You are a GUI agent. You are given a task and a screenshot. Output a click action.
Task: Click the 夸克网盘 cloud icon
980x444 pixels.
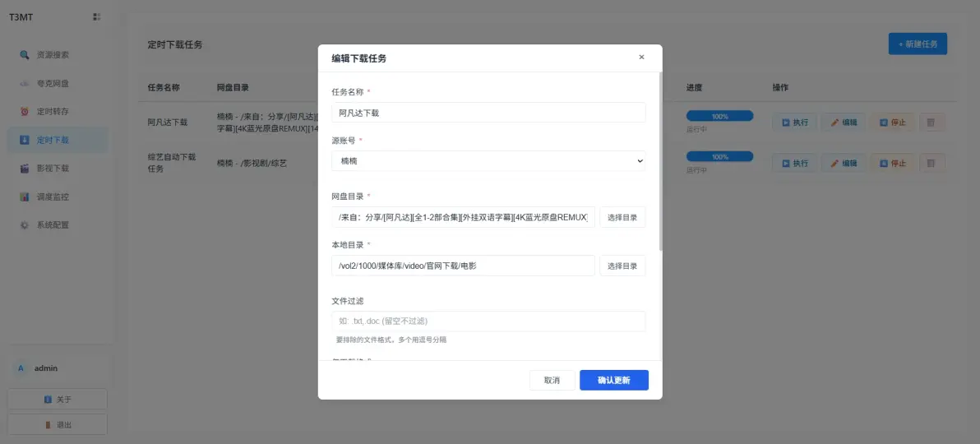(x=25, y=83)
